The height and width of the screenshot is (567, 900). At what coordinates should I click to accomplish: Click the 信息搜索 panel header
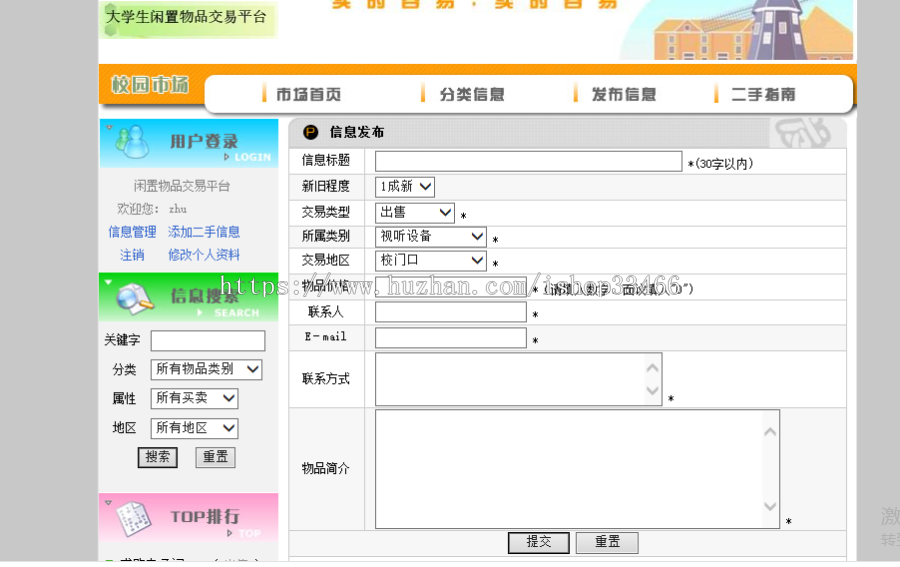[x=189, y=297]
